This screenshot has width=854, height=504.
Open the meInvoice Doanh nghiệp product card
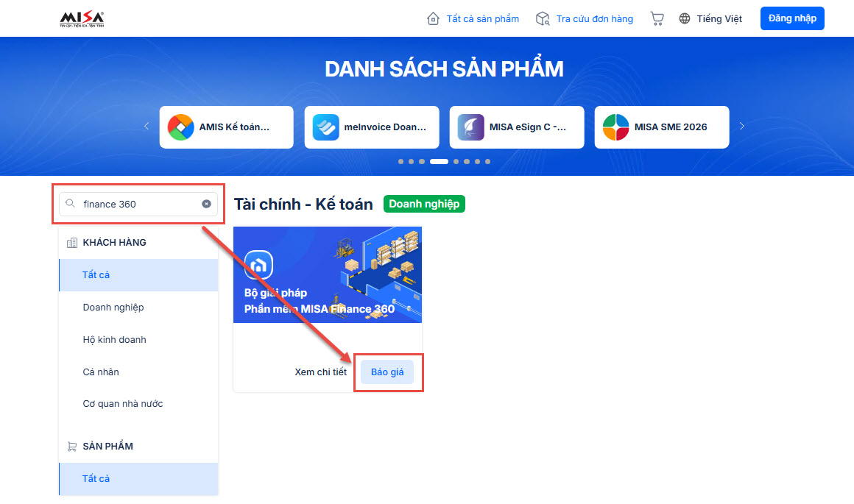(x=372, y=127)
